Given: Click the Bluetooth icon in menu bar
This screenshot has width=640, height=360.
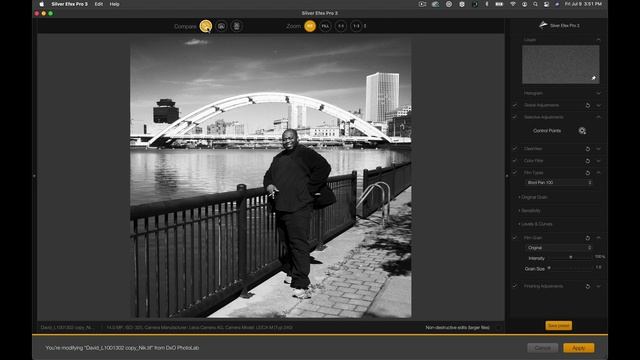Looking at the screenshot, I should click(487, 4).
